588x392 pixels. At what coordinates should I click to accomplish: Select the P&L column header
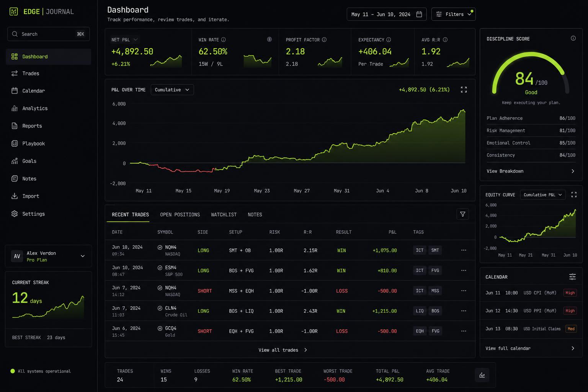coord(392,232)
